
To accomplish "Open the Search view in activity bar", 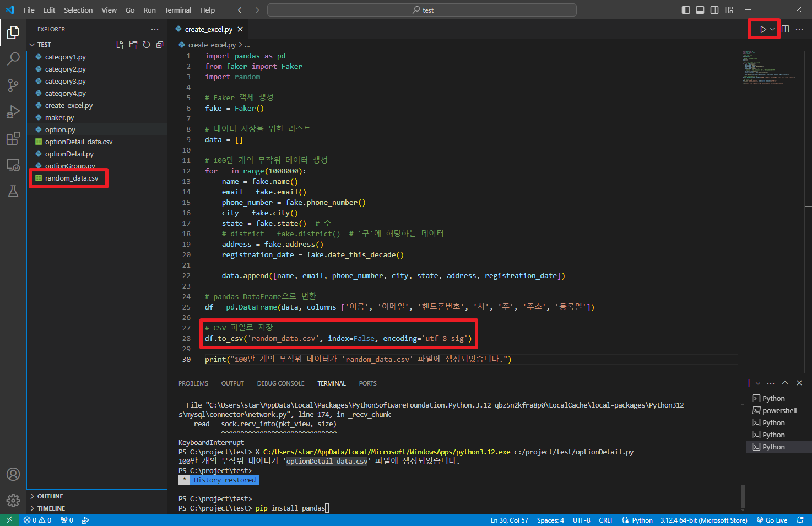I will pyautogui.click(x=13, y=59).
